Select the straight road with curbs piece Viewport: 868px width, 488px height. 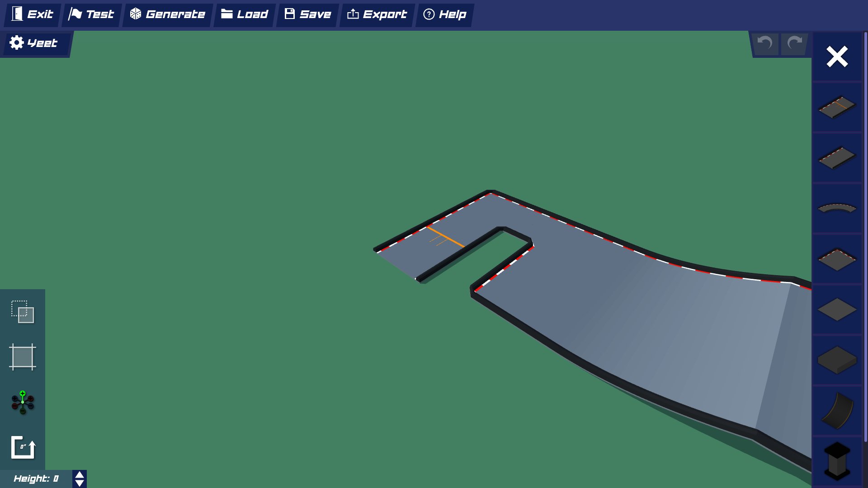[x=837, y=158]
